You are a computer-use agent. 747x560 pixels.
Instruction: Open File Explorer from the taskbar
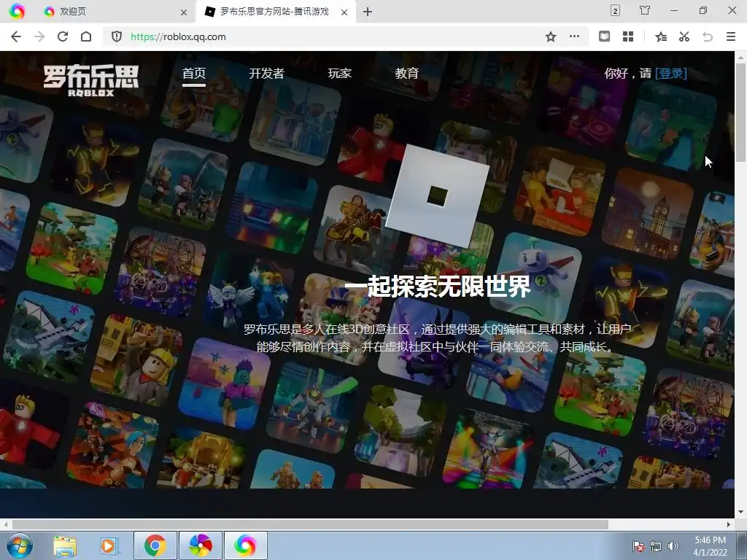65,545
